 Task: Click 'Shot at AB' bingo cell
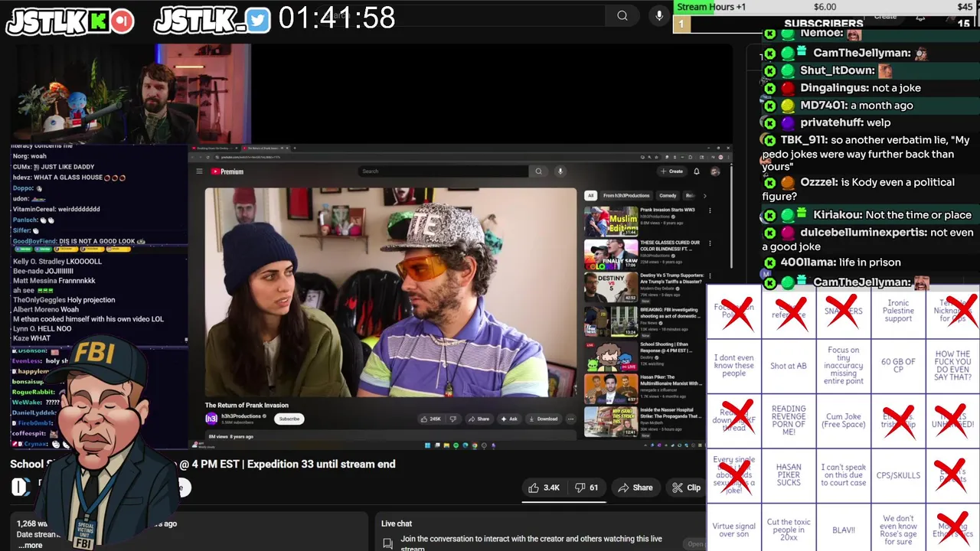(789, 366)
